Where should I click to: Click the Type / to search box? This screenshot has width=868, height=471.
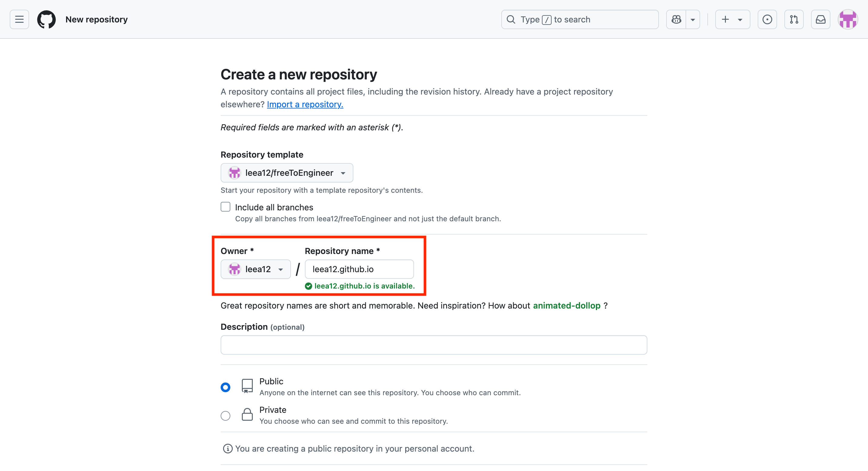point(579,19)
